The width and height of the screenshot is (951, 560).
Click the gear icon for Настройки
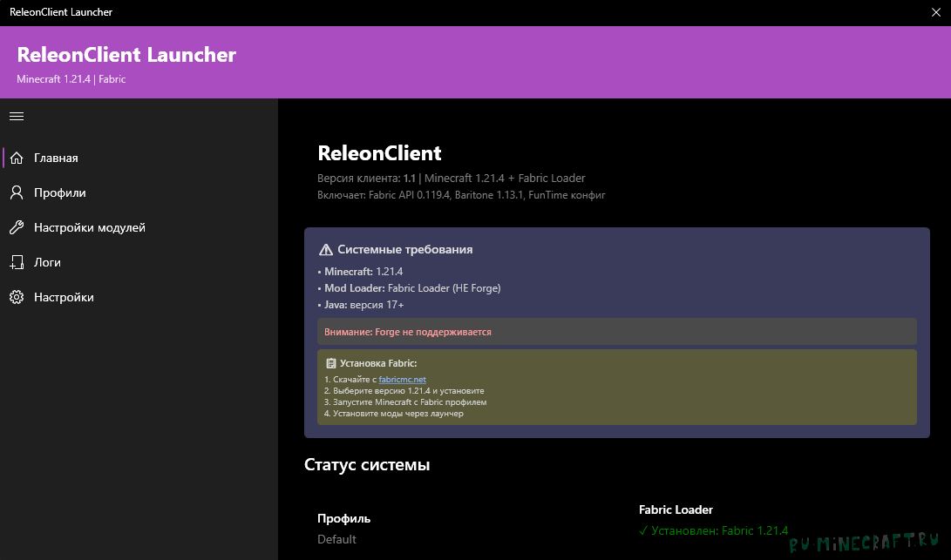(16, 297)
